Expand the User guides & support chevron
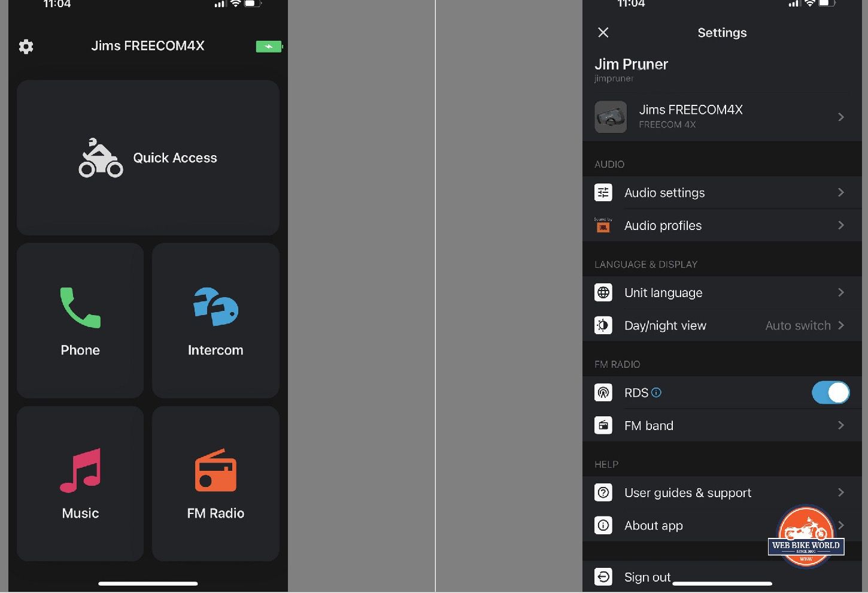Screen dimensions: 868x593 click(x=841, y=492)
